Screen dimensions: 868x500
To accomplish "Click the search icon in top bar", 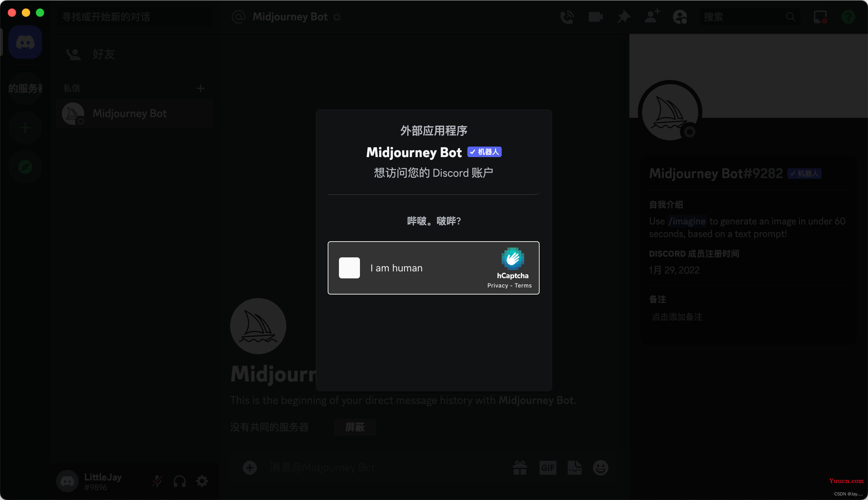I will click(x=791, y=16).
